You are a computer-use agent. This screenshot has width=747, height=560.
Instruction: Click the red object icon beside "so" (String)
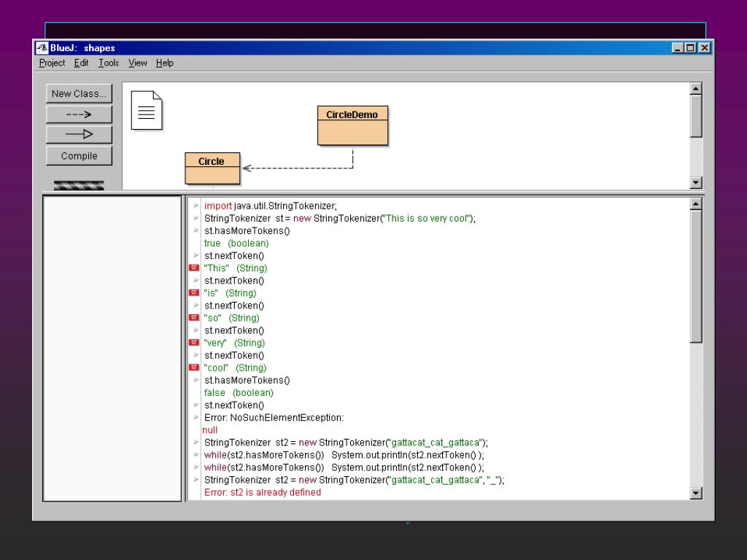point(194,318)
